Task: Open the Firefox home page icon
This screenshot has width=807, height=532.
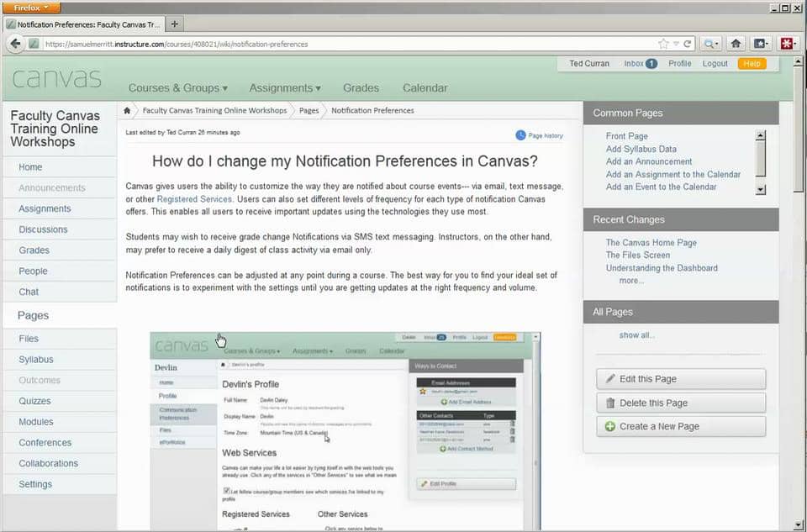Action: 736,44
